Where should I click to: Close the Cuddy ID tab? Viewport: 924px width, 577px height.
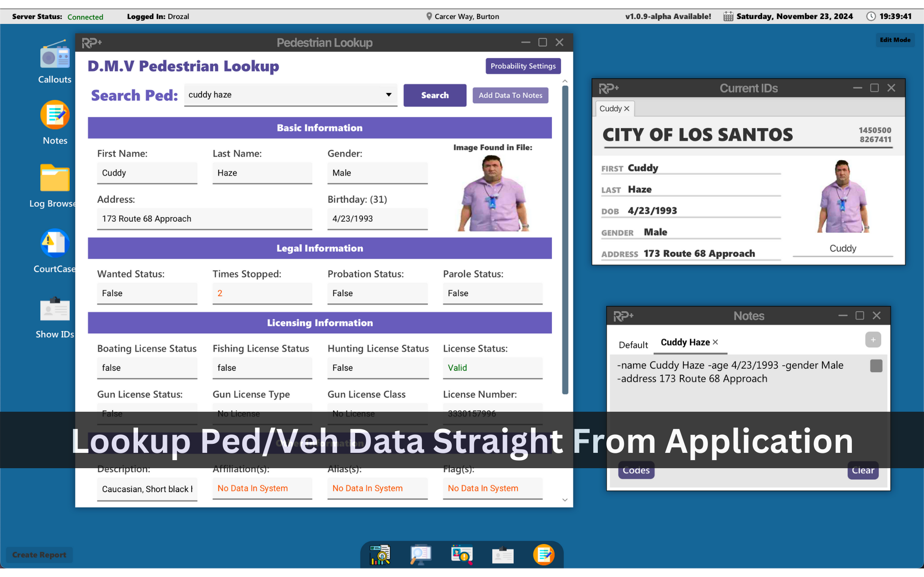627,109
